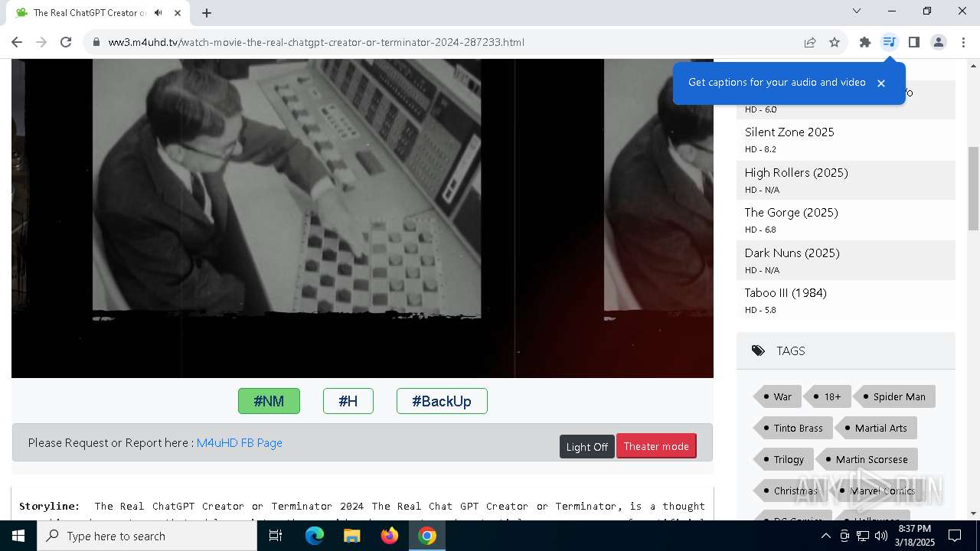Select the Trilogy tag

point(783,459)
